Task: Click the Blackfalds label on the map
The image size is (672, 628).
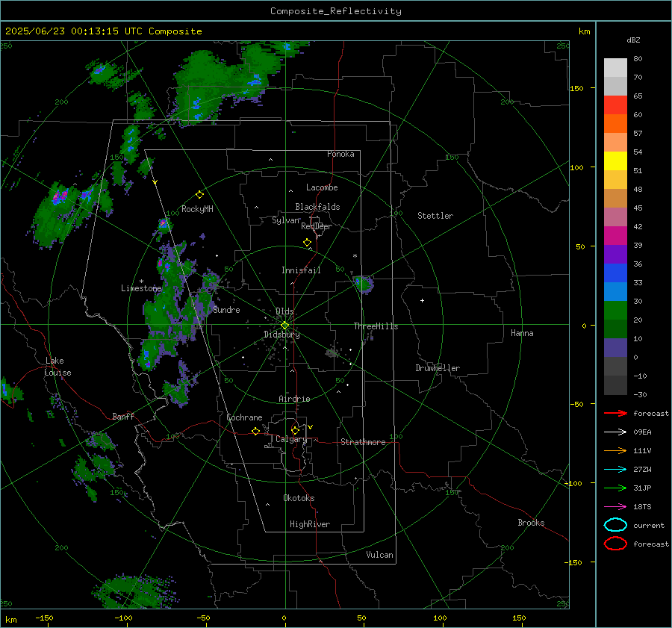Action: (x=317, y=207)
